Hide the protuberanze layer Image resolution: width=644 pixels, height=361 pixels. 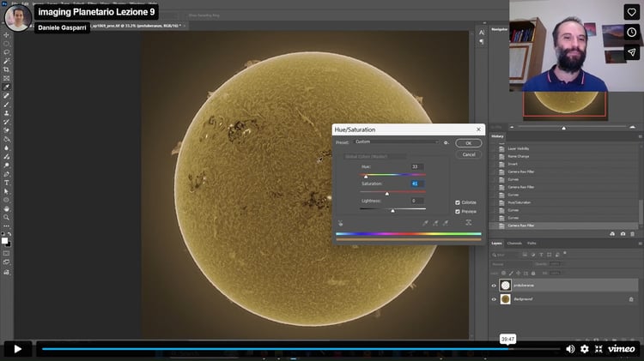point(494,286)
